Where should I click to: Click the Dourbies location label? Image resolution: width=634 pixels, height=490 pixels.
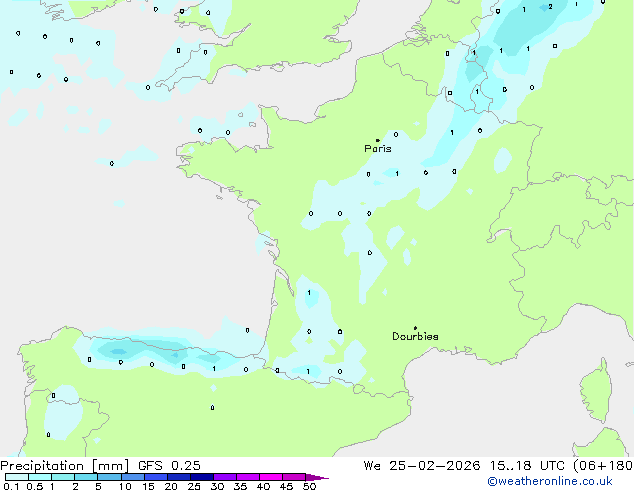[415, 336]
